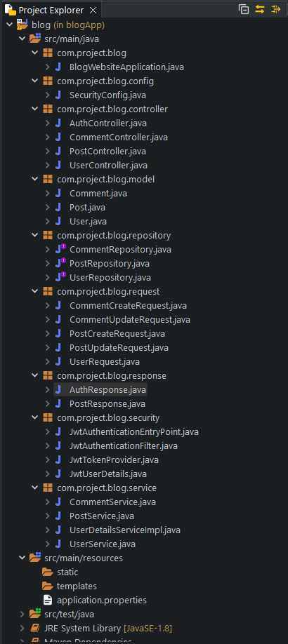Click the JRE System Library jar icon

(35, 629)
